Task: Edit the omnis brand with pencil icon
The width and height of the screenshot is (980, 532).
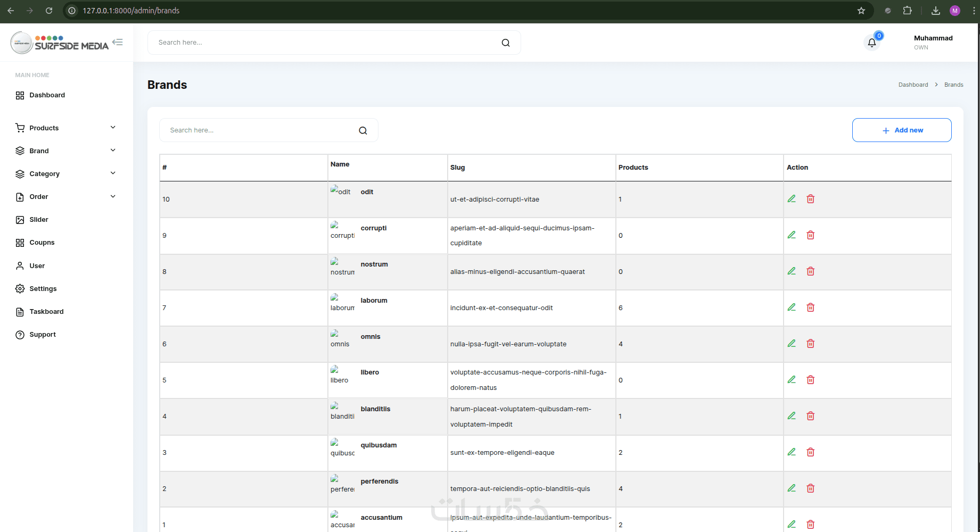Action: (792, 344)
